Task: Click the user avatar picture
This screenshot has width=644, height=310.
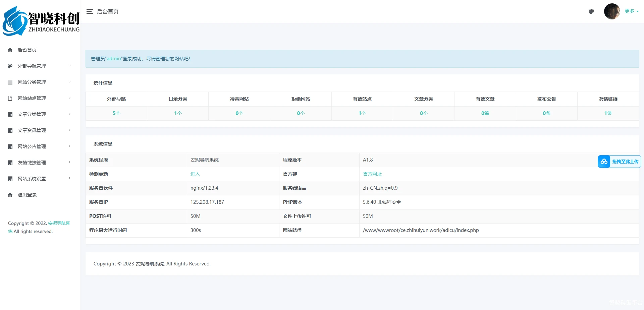Action: pyautogui.click(x=612, y=11)
